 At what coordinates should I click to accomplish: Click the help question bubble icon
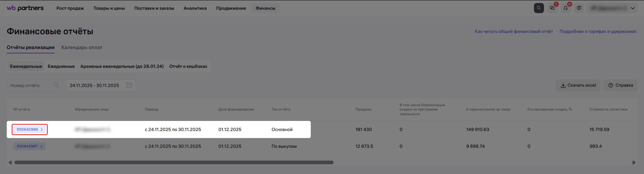click(579, 8)
